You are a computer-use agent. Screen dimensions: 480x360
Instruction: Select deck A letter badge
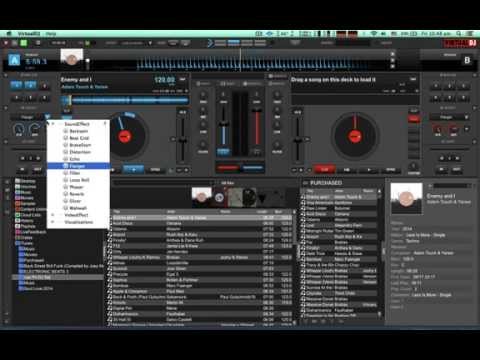[x=14, y=60]
